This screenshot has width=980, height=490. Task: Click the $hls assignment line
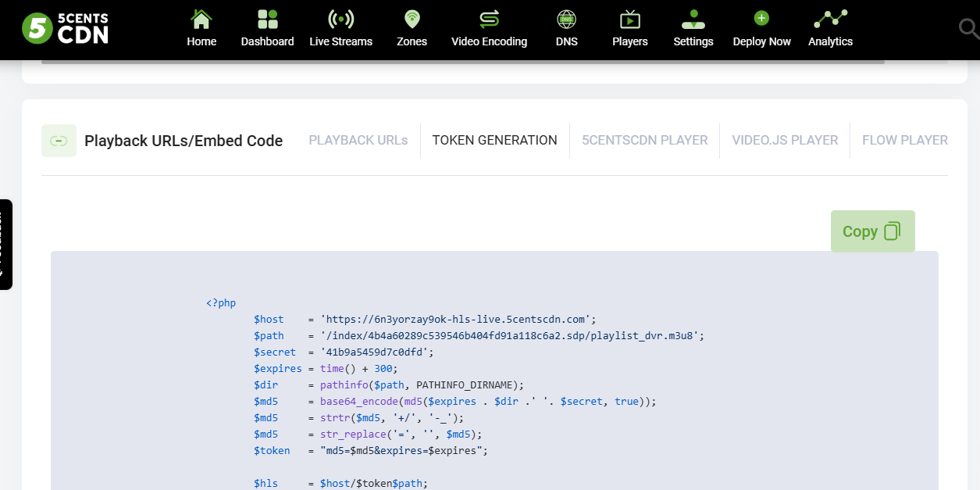[x=341, y=483]
